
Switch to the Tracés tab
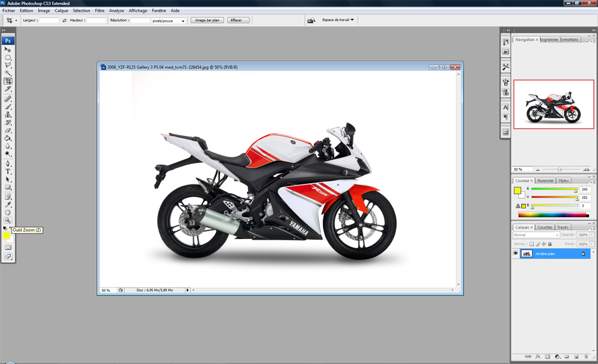click(x=563, y=227)
